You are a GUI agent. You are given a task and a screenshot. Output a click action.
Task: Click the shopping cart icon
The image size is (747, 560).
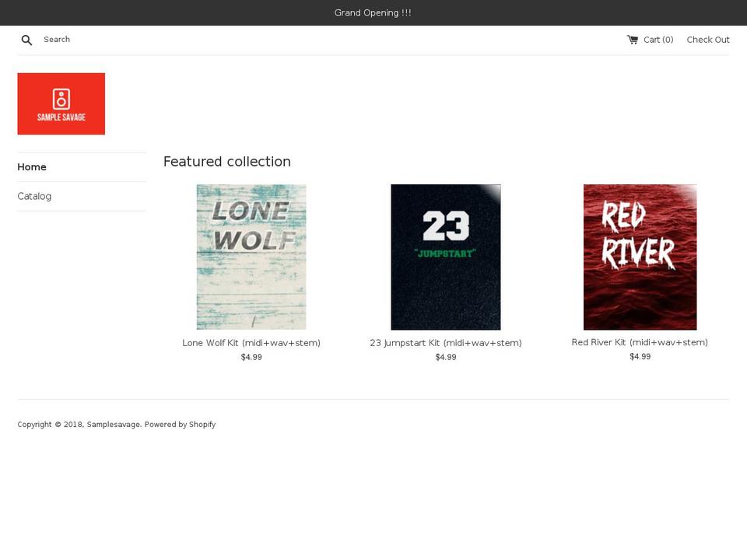632,40
